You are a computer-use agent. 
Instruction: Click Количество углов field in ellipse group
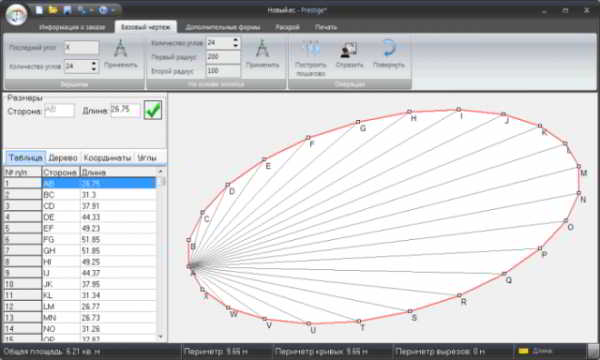tap(219, 43)
